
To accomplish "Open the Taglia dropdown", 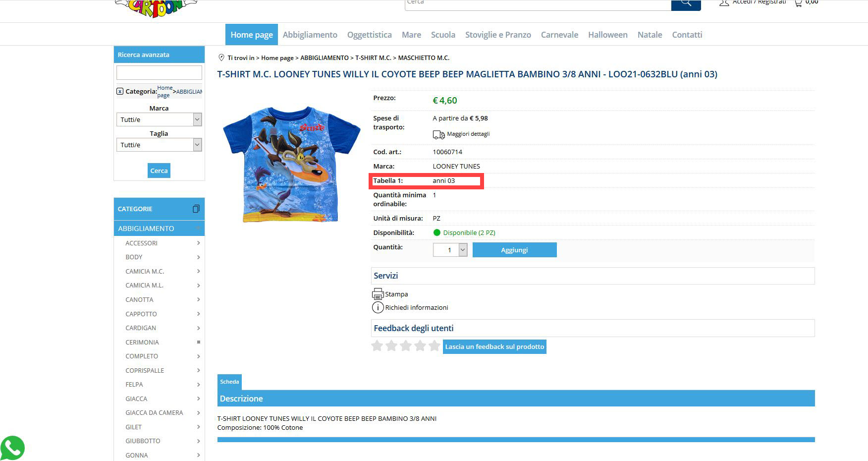I will [x=159, y=145].
